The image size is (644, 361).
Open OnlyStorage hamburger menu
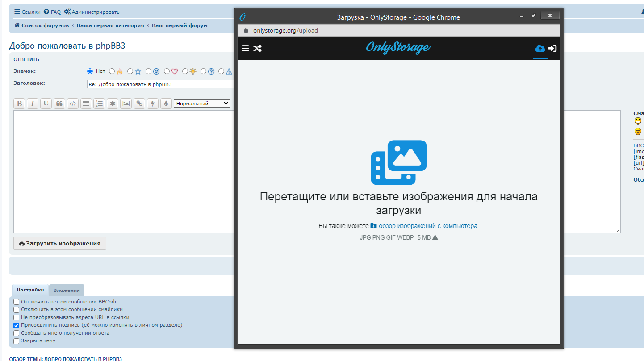(245, 48)
